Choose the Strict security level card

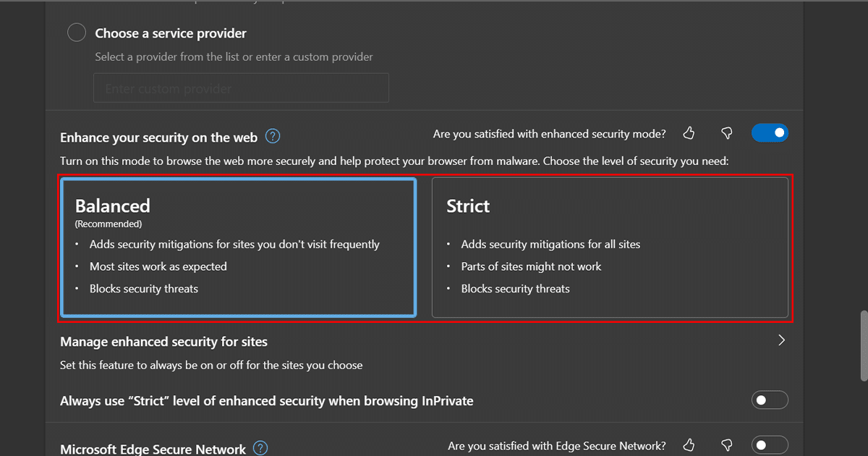tap(609, 248)
